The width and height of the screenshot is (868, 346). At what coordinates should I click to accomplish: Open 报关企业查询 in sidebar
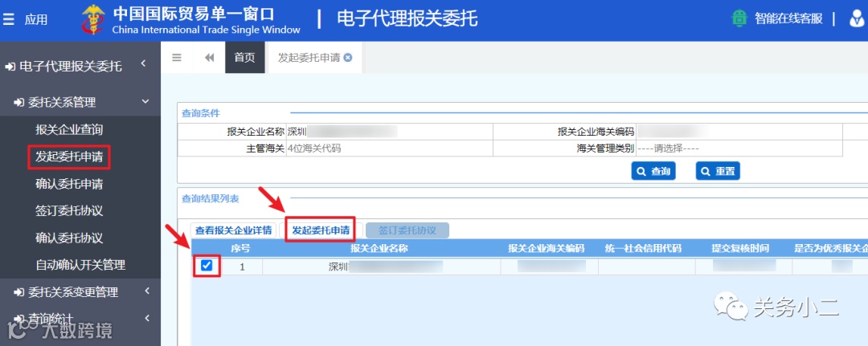click(69, 130)
